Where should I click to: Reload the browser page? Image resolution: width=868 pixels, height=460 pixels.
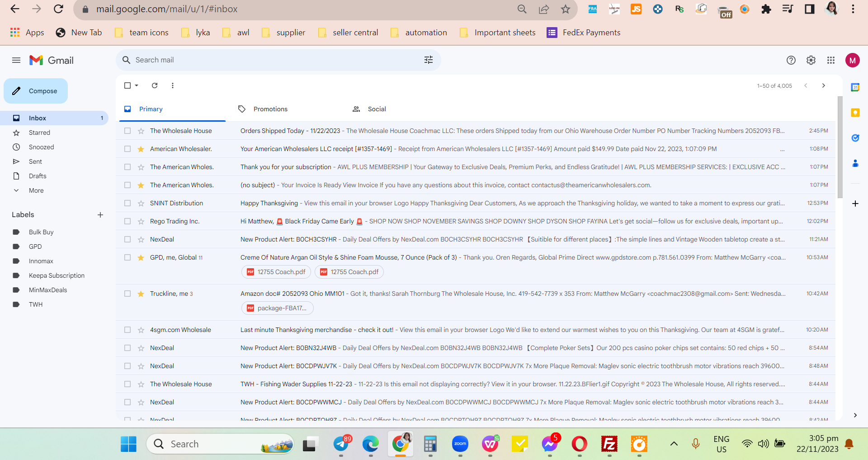click(59, 9)
